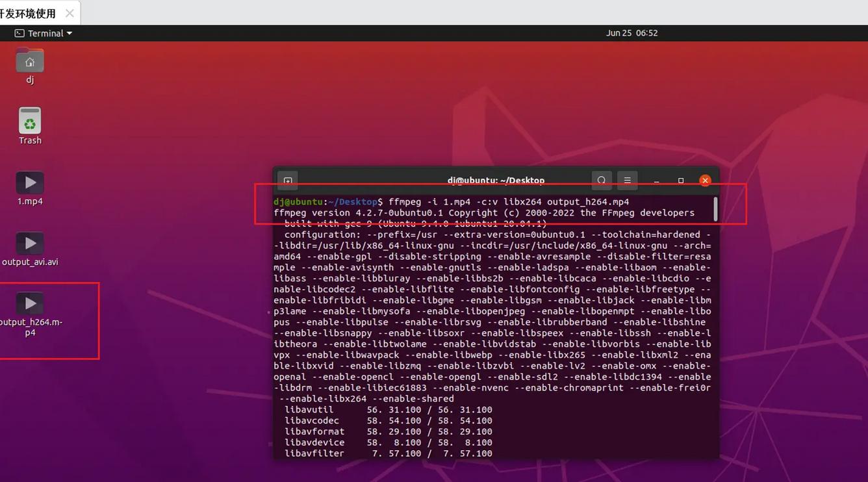Open the Trash from the desktop
Viewport: 868px width, 482px height.
click(30, 123)
